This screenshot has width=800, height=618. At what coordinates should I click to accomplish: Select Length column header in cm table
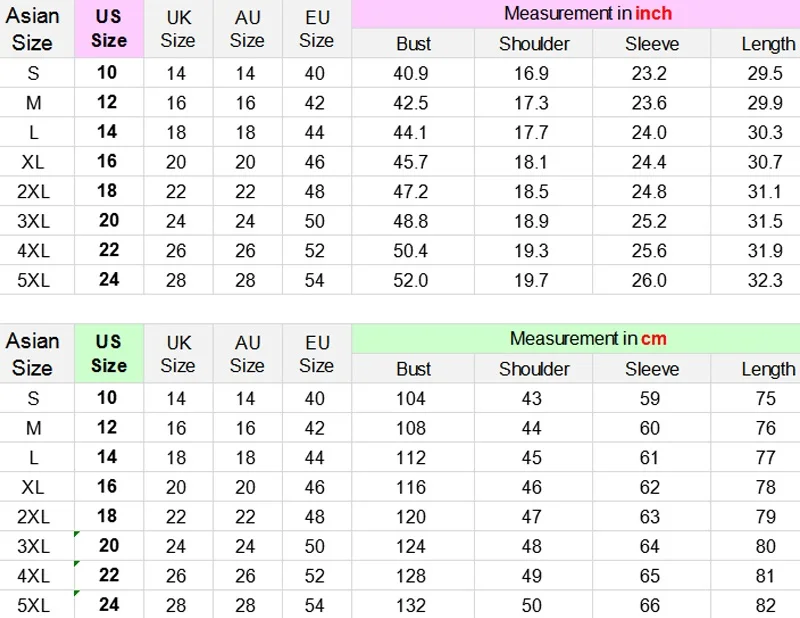pos(768,369)
